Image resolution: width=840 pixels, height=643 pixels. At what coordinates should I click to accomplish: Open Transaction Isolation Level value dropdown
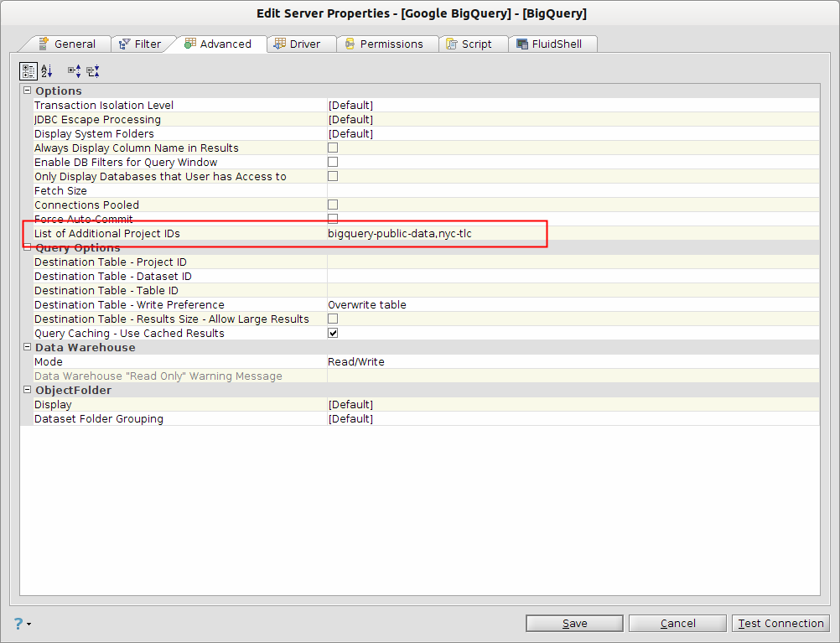coord(573,105)
